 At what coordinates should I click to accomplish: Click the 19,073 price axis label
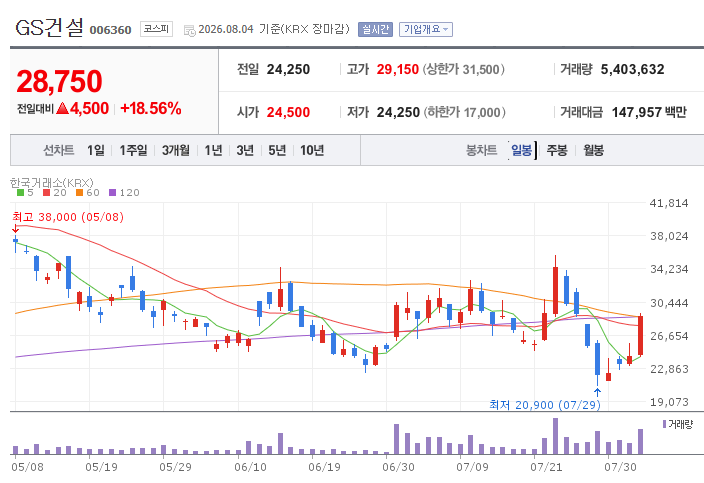[669, 402]
